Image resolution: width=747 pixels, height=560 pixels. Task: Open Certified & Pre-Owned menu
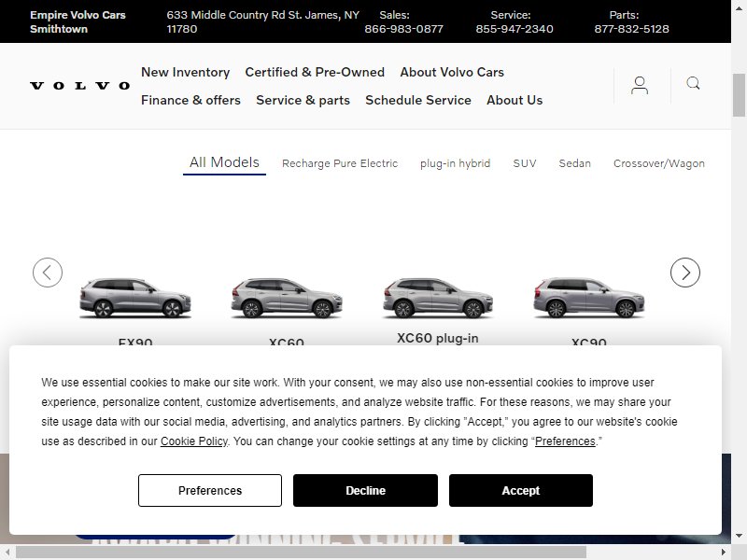(315, 72)
